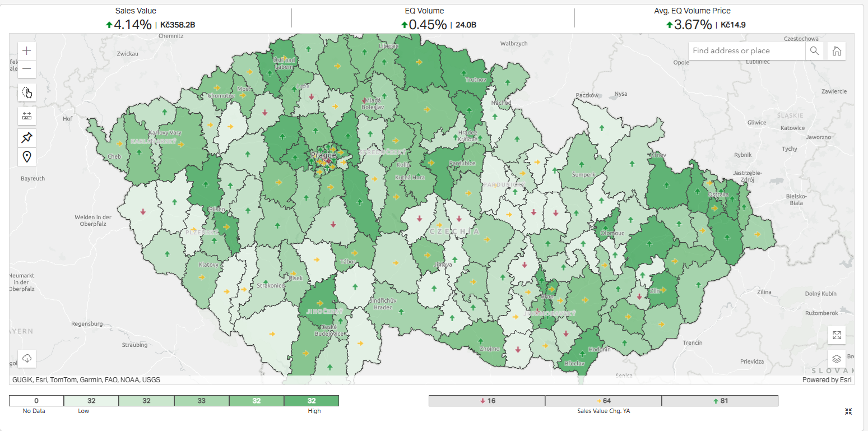The height and width of the screenshot is (431, 868).
Task: Return map to home extent
Action: point(837,50)
